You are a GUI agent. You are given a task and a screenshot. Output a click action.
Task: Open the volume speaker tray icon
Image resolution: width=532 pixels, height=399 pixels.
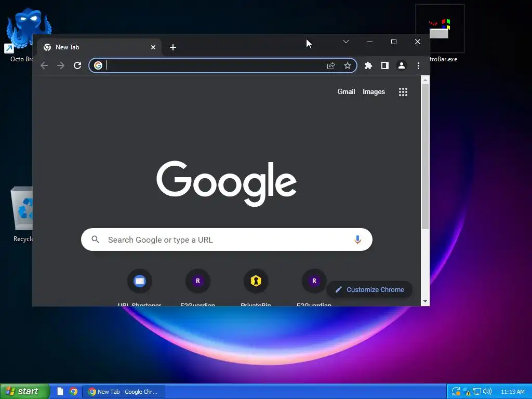pos(487,392)
